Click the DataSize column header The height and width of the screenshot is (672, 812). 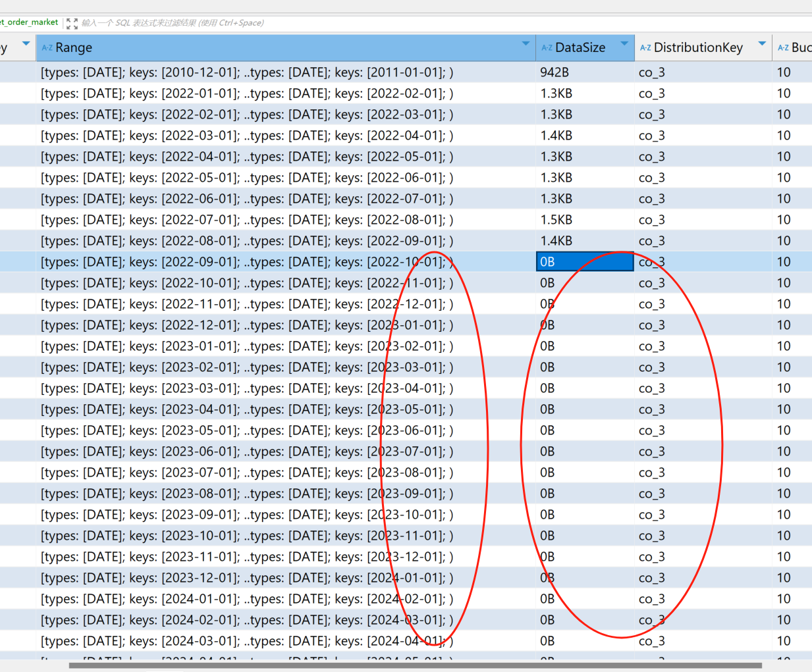[x=580, y=48]
